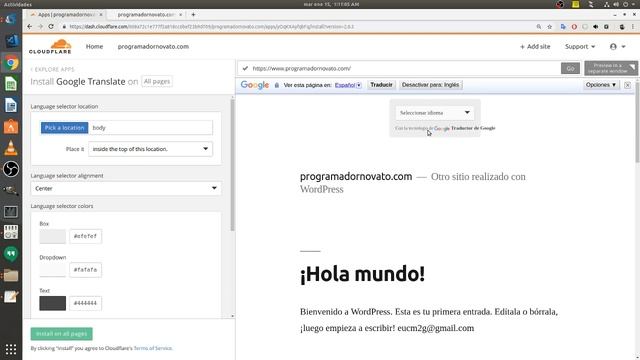This screenshot has height=360, width=640.
Task: Open programadornovato.com site in nav
Action: 153,47
